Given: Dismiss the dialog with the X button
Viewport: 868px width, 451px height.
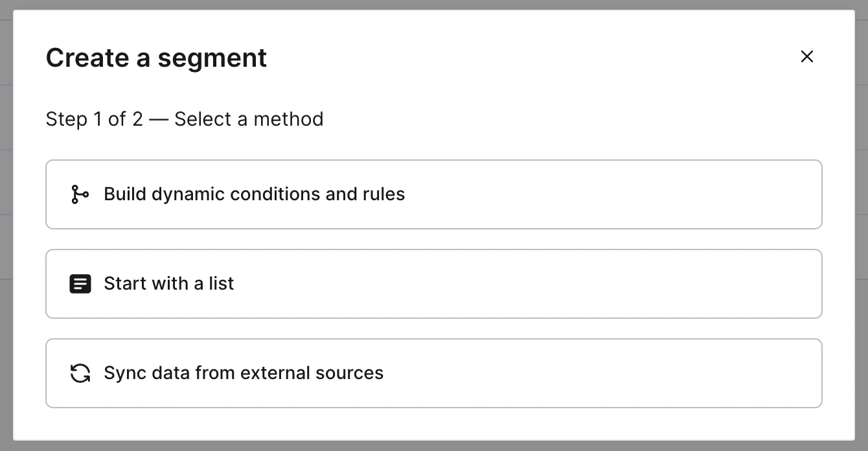Looking at the screenshot, I should (807, 56).
